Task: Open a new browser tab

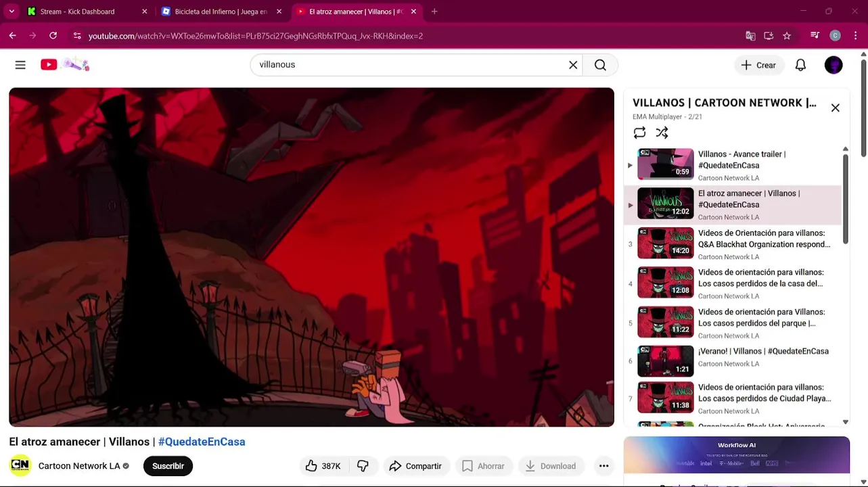Action: pos(434,11)
